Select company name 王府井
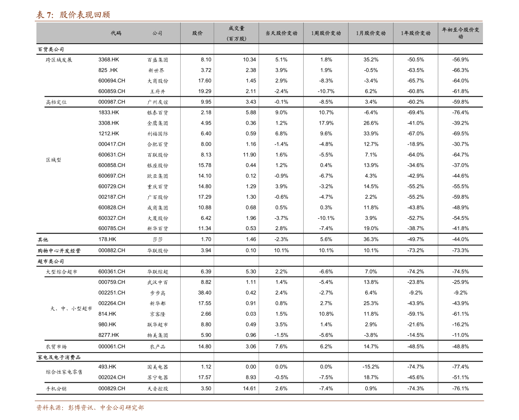This screenshot has width=519, height=420. [x=157, y=92]
